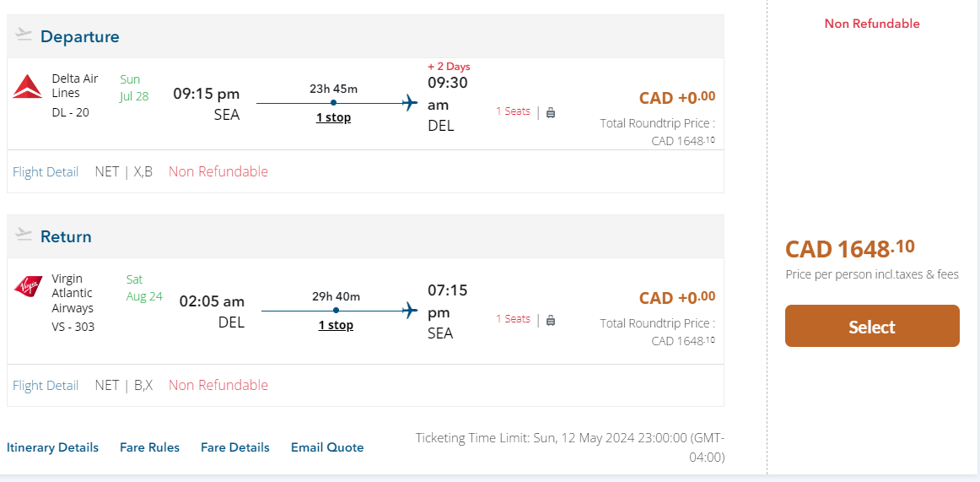This screenshot has width=980, height=482.
Task: Click the departure route airplane arrow icon
Action: point(410,103)
